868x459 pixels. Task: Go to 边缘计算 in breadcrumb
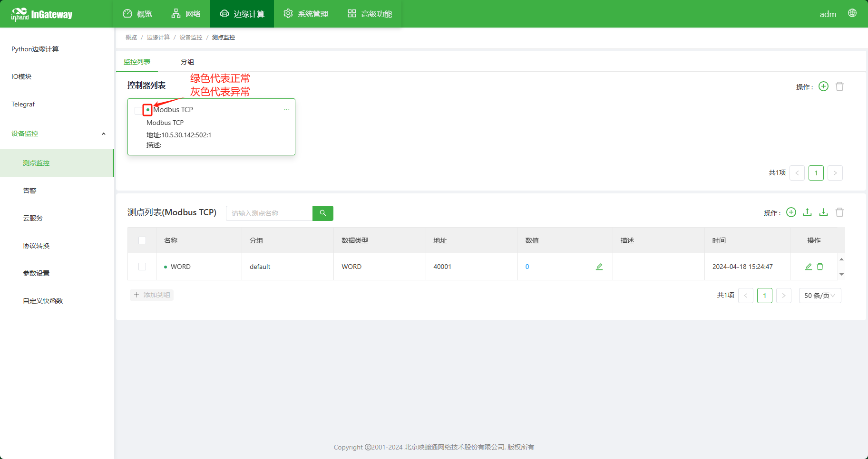tap(158, 38)
